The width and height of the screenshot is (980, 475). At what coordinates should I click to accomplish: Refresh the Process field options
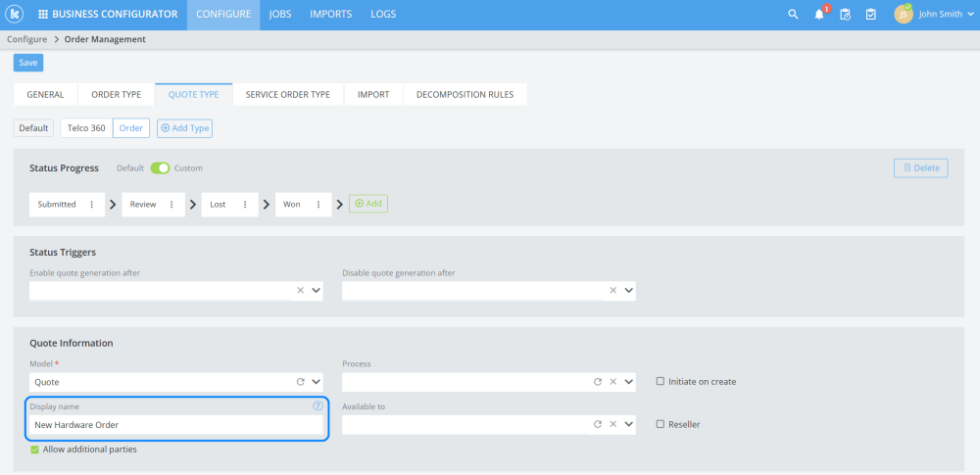click(598, 382)
